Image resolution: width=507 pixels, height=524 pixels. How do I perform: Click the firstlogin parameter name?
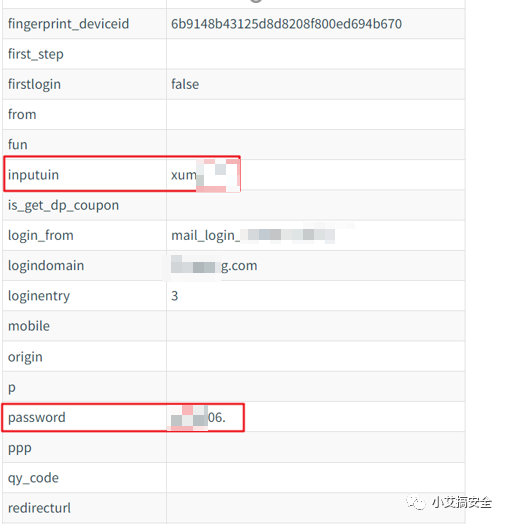click(x=34, y=85)
